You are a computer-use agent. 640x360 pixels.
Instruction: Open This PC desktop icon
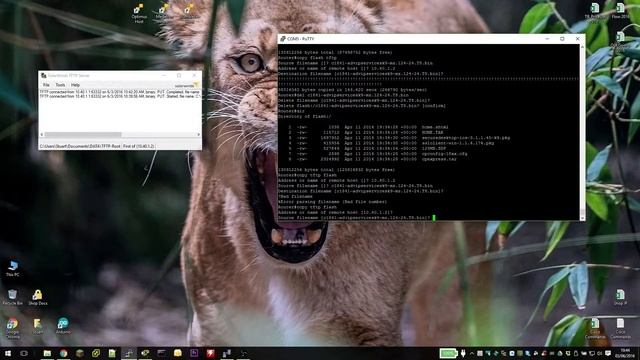[13, 269]
